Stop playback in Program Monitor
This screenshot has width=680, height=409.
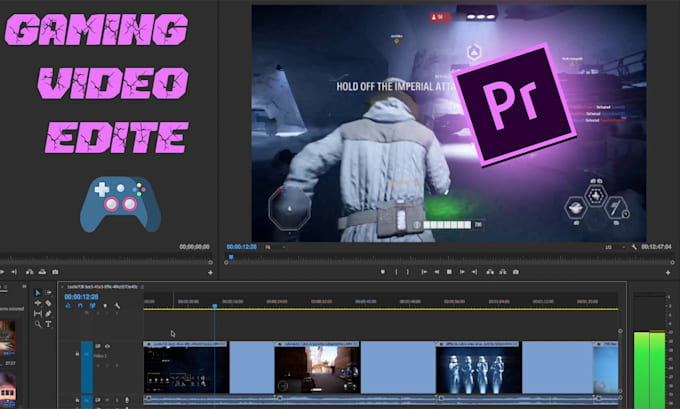coord(449,272)
